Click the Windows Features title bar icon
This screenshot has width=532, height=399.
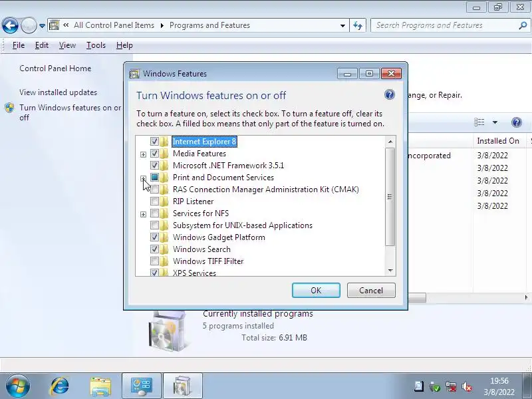point(134,74)
